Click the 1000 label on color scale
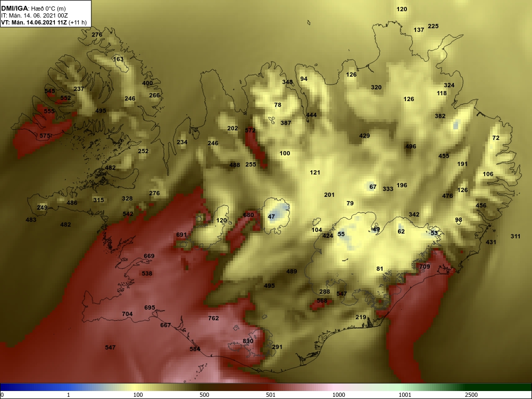This screenshot has height=399, width=532. point(338,395)
